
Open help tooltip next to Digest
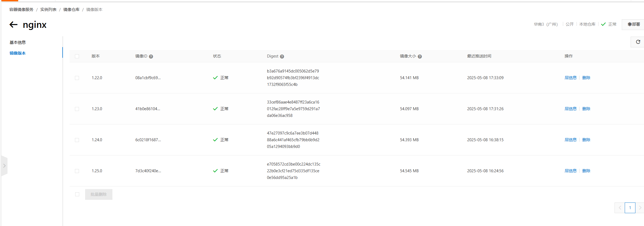point(282,56)
